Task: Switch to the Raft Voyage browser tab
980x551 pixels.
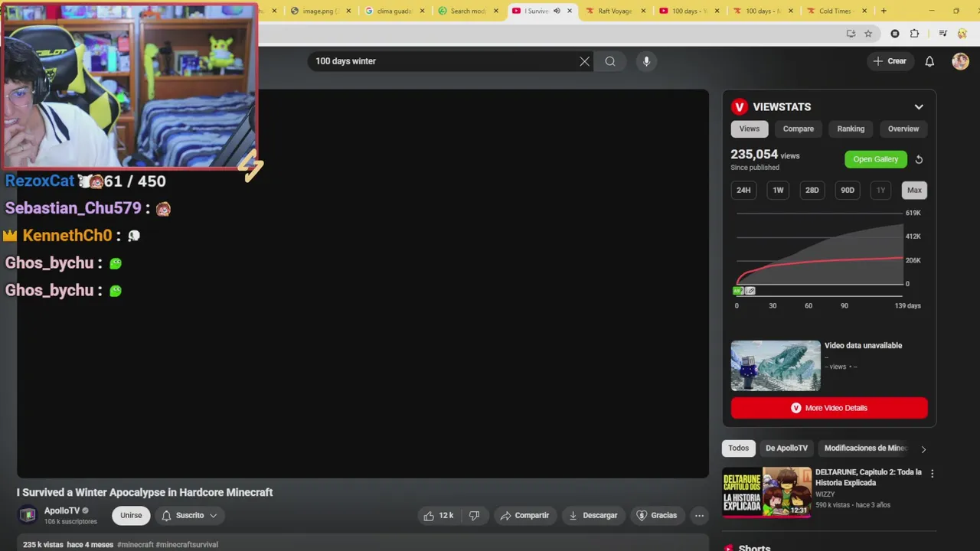Action: point(615,11)
